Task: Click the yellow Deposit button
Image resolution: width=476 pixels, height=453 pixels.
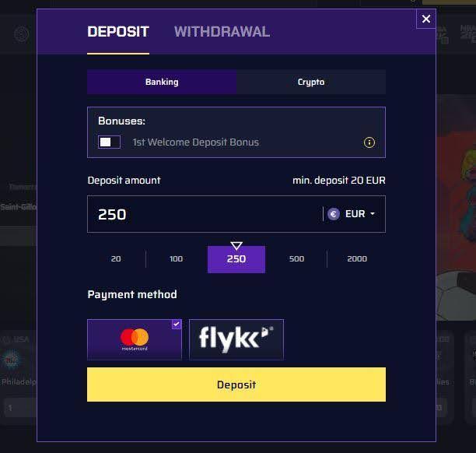Action: coord(236,385)
